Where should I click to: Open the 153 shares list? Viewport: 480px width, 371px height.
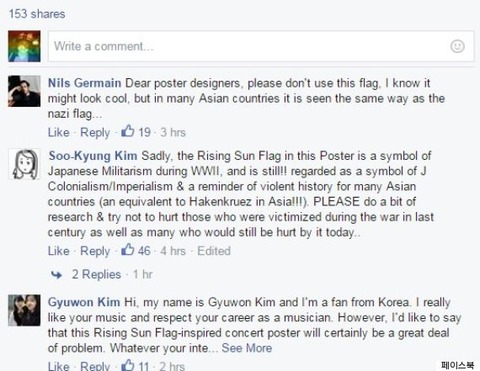coord(37,14)
